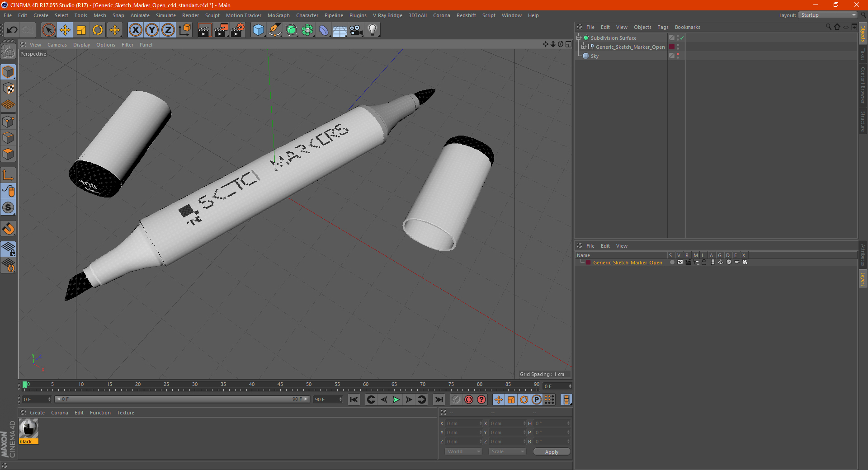The width and height of the screenshot is (868, 470).
Task: Toggle layer Solo for Generic_Sketch_Marker_Open
Action: click(x=672, y=262)
